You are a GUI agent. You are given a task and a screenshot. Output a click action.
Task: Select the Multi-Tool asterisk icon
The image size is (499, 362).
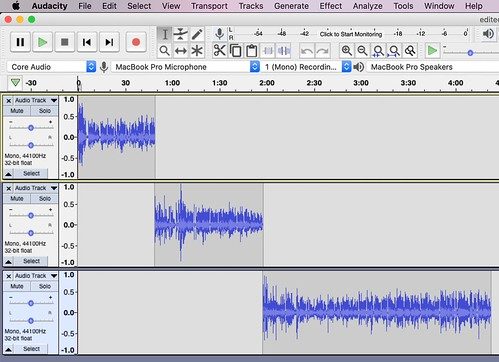click(197, 51)
